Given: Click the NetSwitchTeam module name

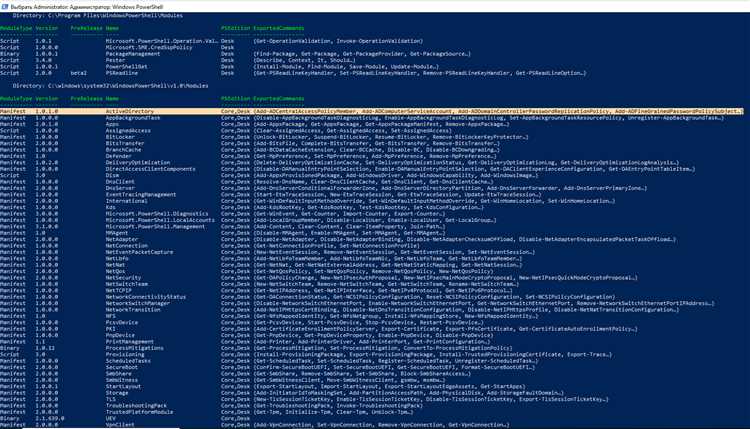Looking at the screenshot, I should click(127, 284).
